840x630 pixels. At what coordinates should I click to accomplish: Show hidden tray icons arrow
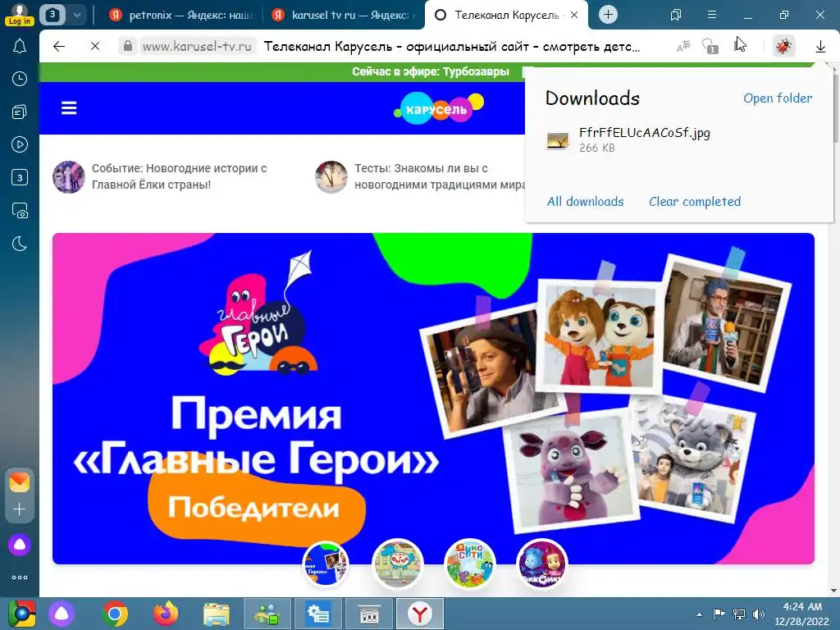coord(699,614)
